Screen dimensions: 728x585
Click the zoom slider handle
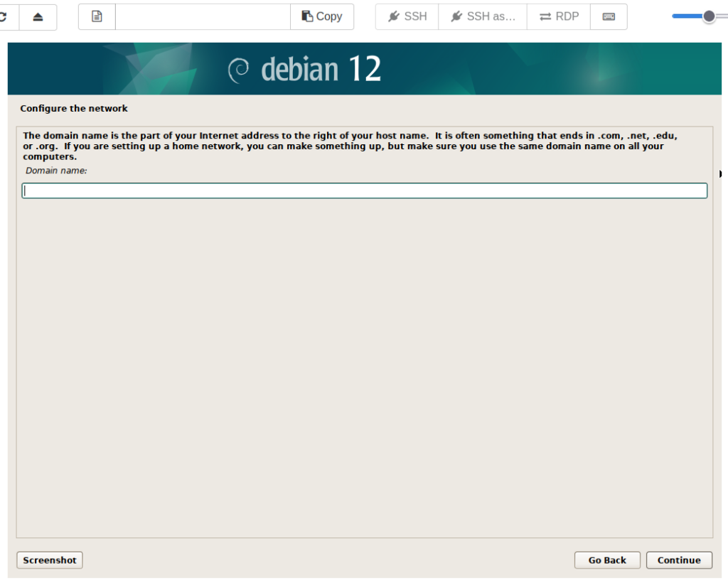tap(709, 16)
